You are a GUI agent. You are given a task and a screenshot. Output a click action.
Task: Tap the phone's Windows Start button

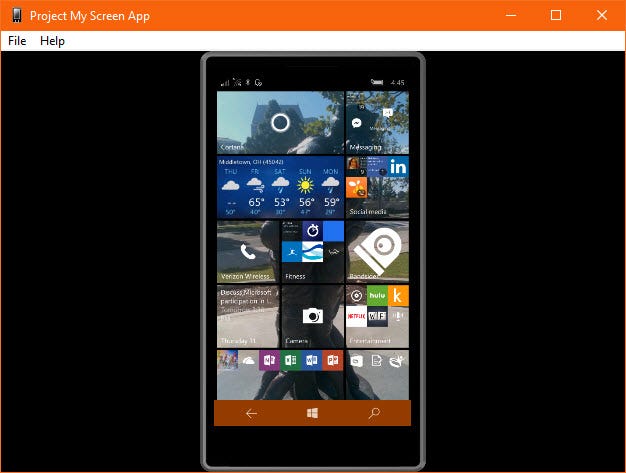(x=312, y=413)
